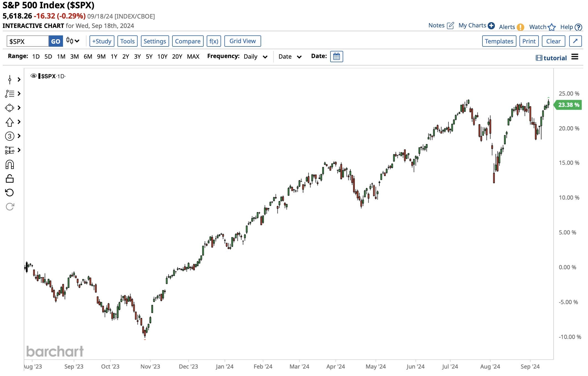This screenshot has height=376, width=588.
Task: Select the 2Y range
Action: pyautogui.click(x=126, y=56)
